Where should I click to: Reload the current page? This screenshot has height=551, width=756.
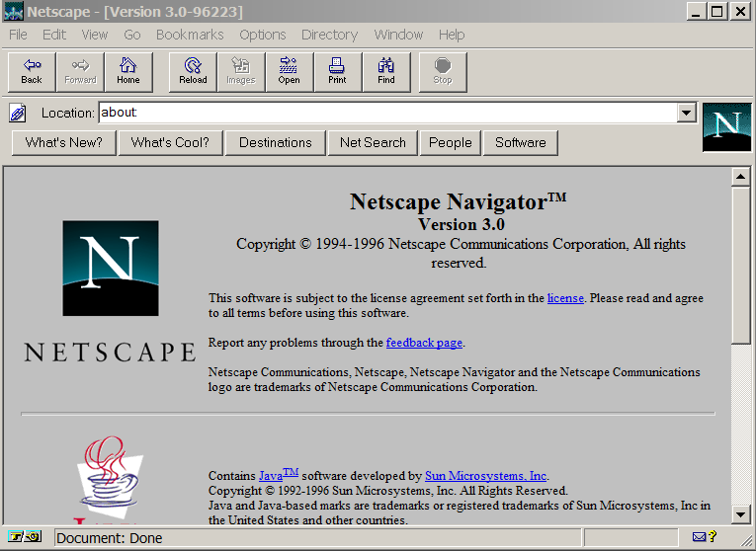193,72
